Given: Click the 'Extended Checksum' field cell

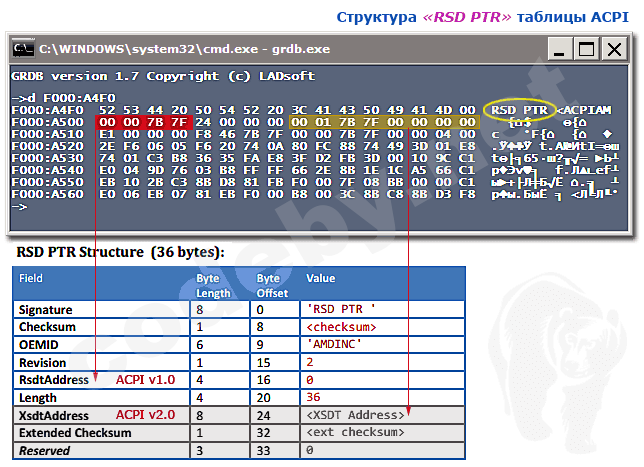Looking at the screenshot, I should (x=101, y=433).
